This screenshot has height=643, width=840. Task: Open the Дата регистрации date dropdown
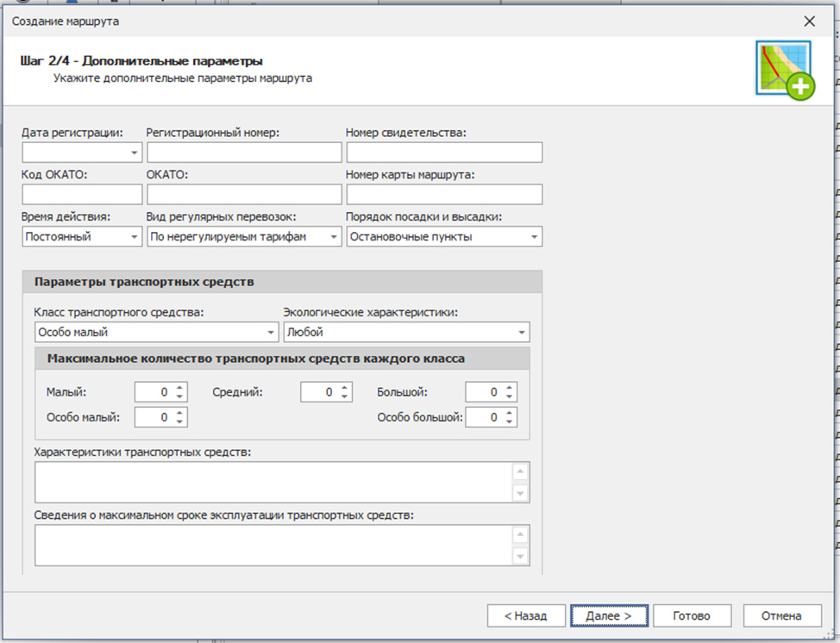coord(135,153)
